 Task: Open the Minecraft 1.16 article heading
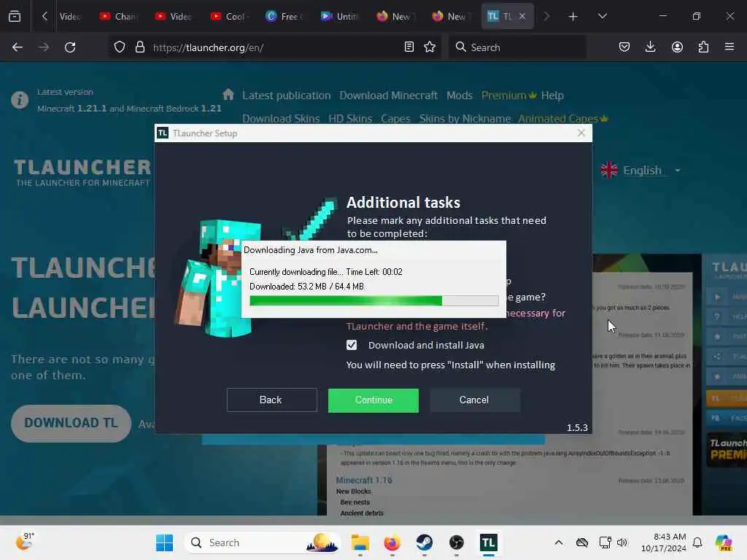point(364,480)
